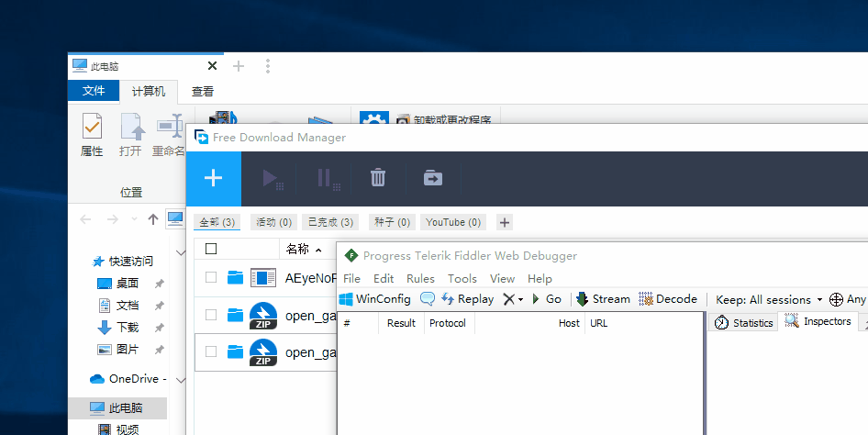The image size is (868, 435).
Task: Replay the session in Fiddler
Action: click(x=468, y=299)
